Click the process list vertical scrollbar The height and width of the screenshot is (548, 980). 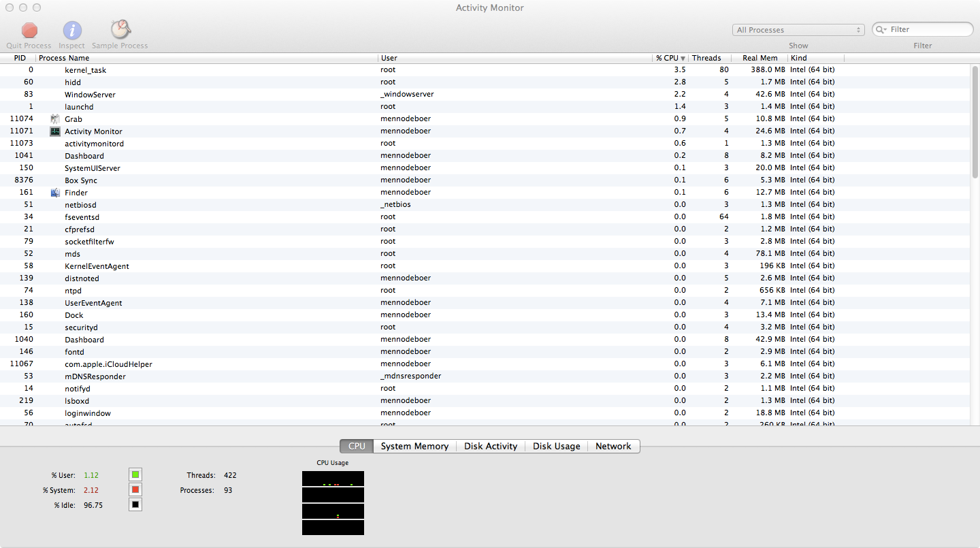975,121
